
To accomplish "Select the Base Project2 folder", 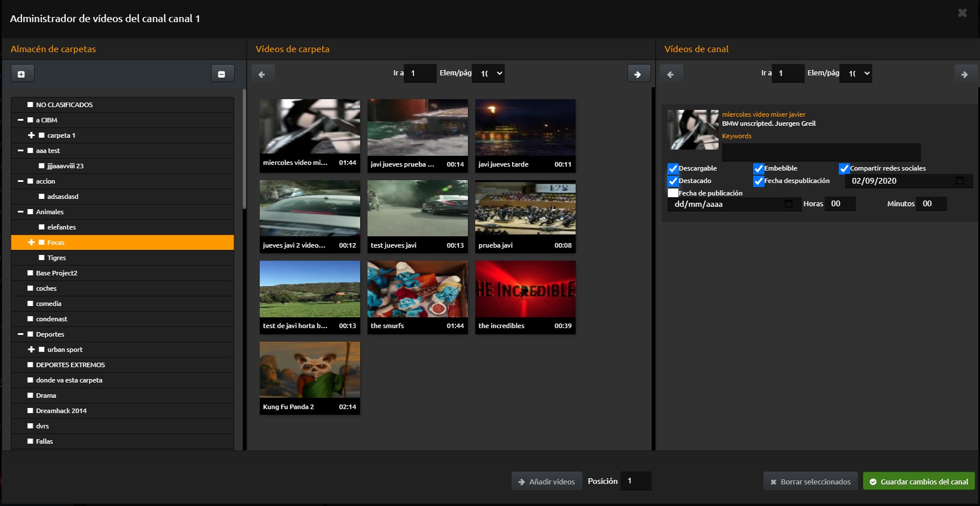I will [x=122, y=273].
